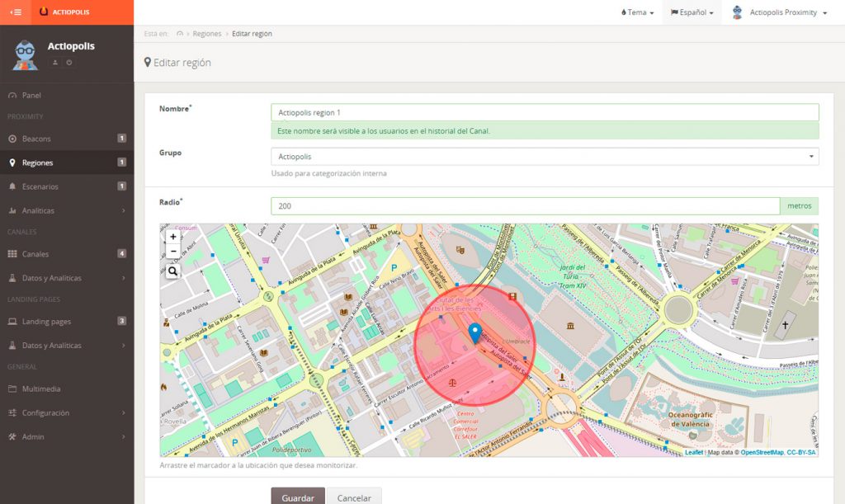This screenshot has width=845, height=504.
Task: Open the Español language dropdown
Action: [x=692, y=12]
